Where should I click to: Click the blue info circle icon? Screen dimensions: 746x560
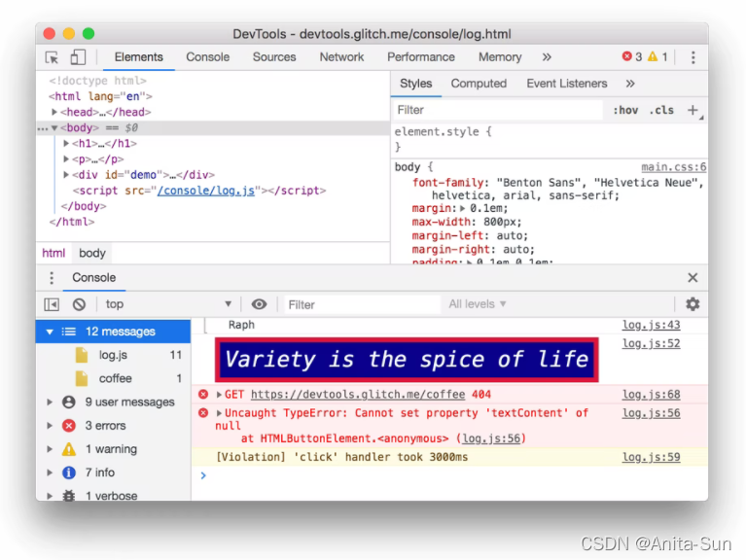[69, 472]
